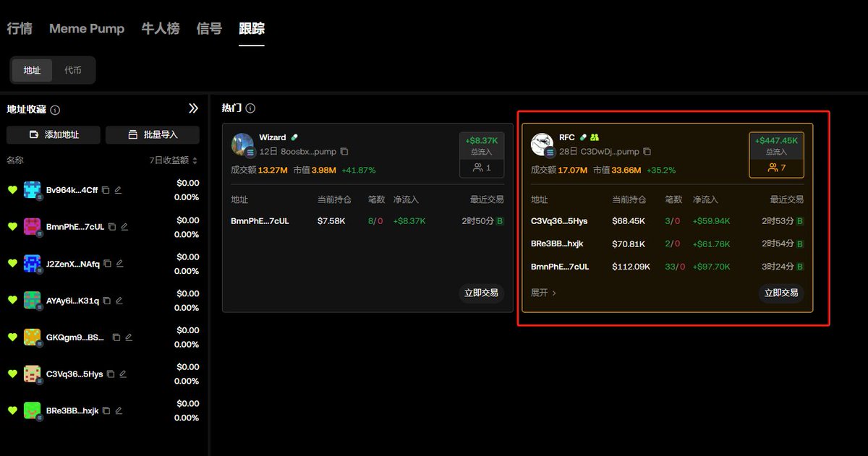This screenshot has width=868, height=456.
Task: Click $7.58K holding value in Wizard card
Action: click(331, 221)
